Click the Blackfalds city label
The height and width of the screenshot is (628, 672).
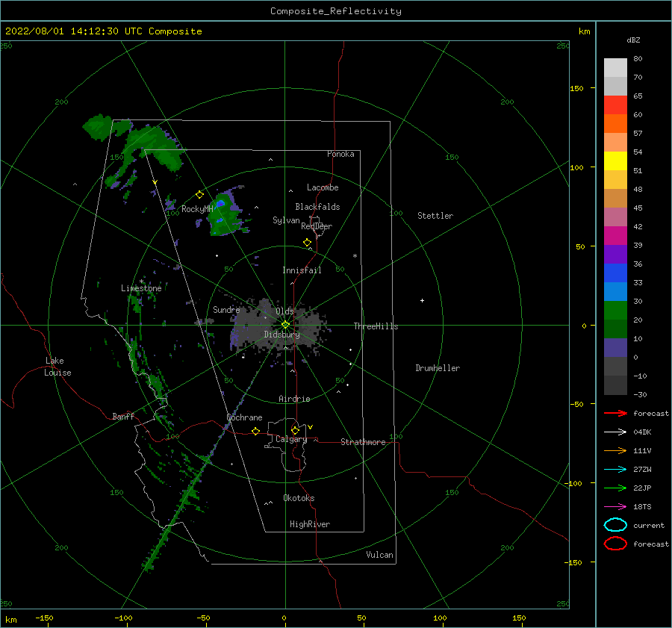point(317,207)
